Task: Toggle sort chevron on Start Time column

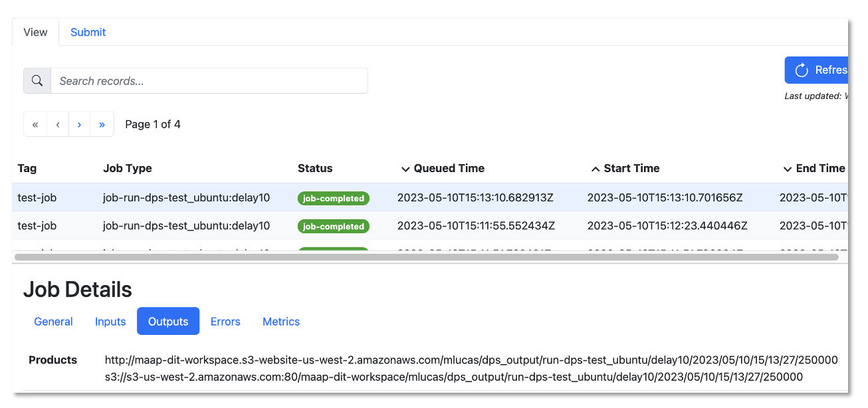Action: click(x=596, y=169)
